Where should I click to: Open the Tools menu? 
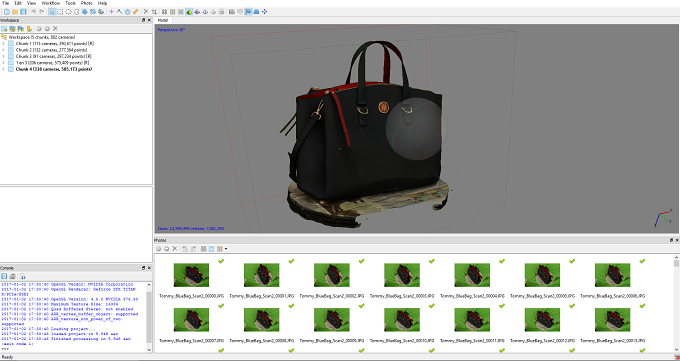pyautogui.click(x=70, y=3)
